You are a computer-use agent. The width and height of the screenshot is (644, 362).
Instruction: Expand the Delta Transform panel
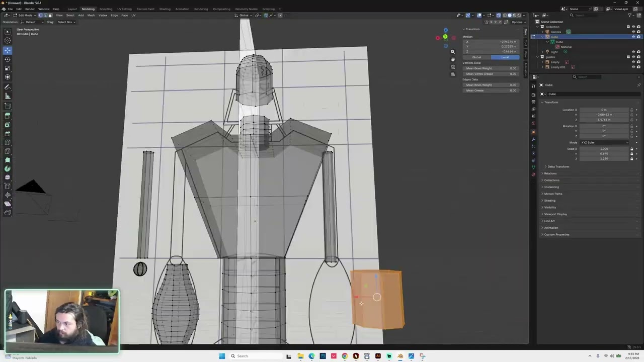click(558, 166)
